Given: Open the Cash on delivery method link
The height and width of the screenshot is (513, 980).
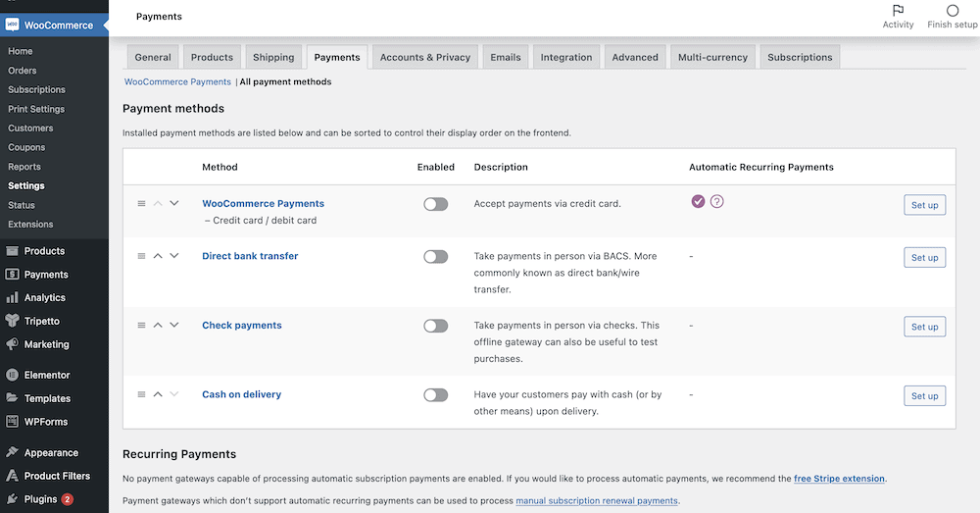Looking at the screenshot, I should pos(241,394).
